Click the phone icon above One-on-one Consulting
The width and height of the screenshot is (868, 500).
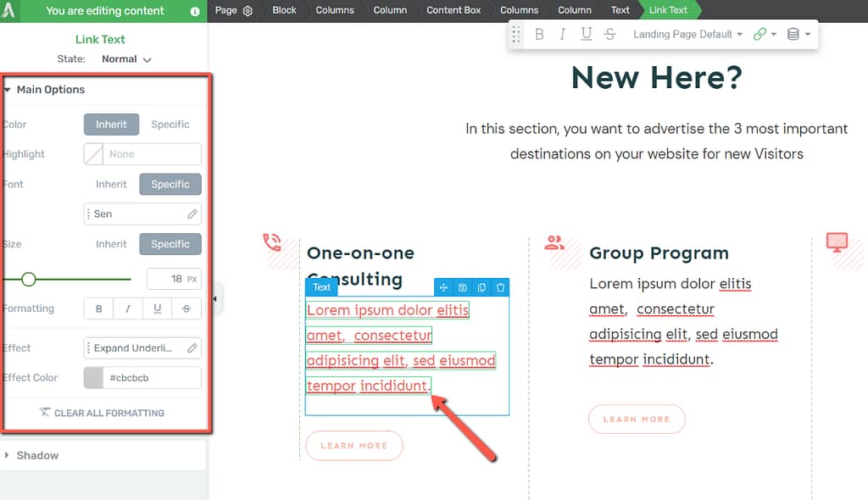coord(272,242)
